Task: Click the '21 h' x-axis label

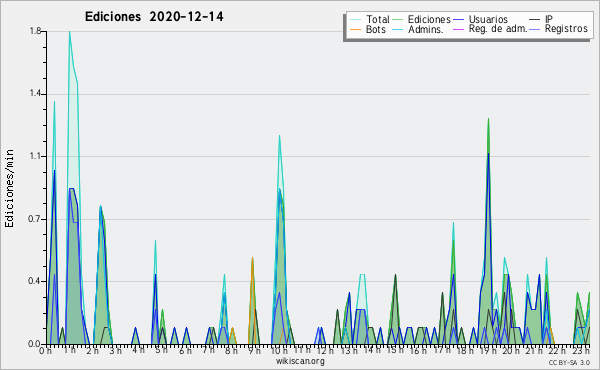Action: click(x=533, y=350)
